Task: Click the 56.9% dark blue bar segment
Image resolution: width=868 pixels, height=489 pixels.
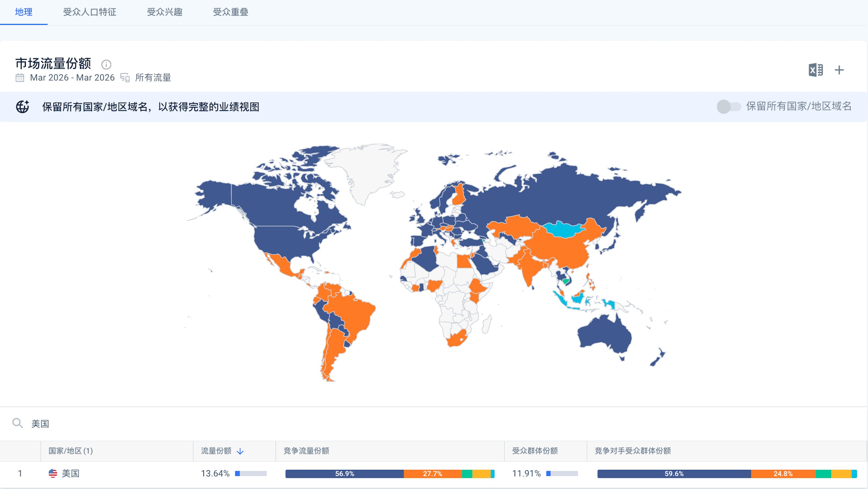Action: click(x=344, y=474)
